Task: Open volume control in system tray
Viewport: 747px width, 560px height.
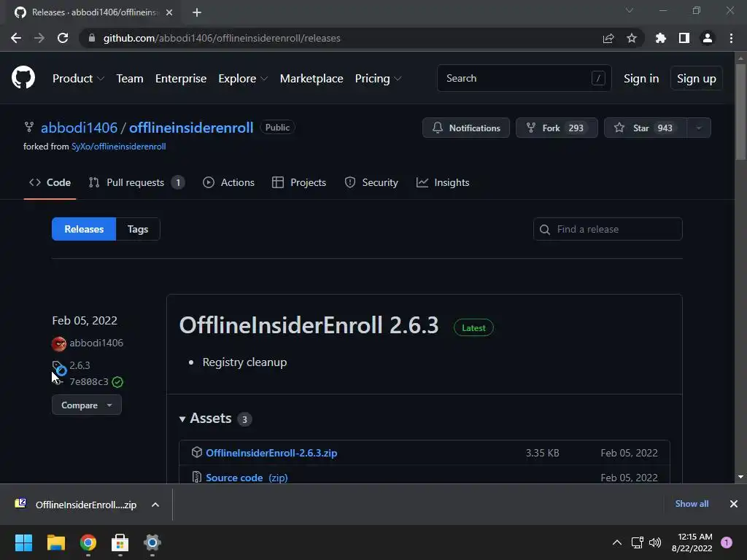Action: pos(655,542)
